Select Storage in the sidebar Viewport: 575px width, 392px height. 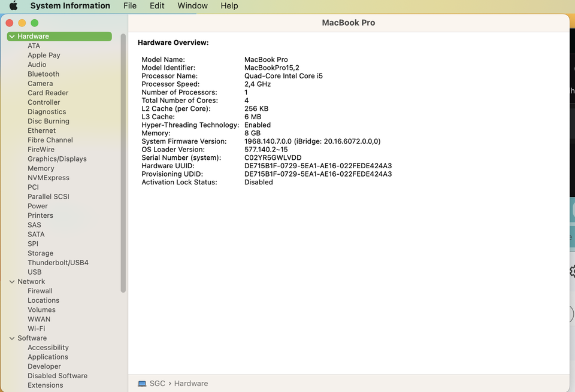coord(40,253)
